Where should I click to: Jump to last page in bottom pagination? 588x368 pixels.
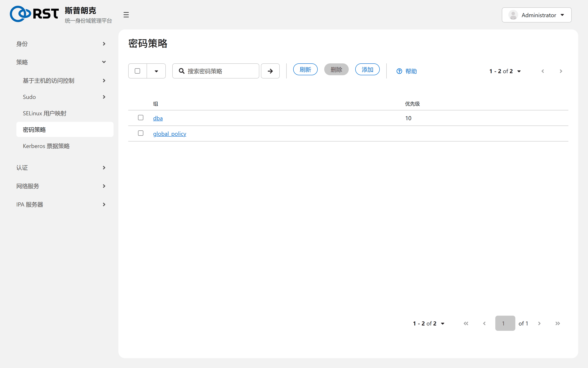tap(558, 323)
